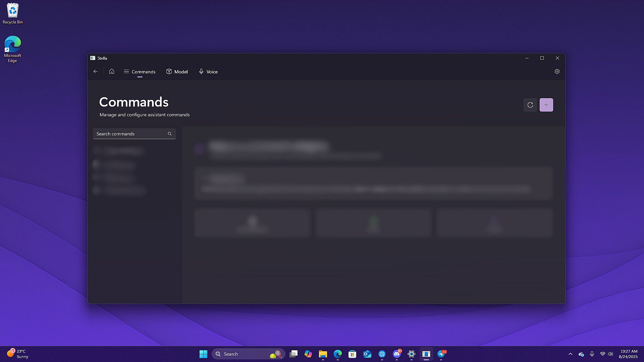Click the search magnifier icon in commands box
Image resolution: width=644 pixels, height=362 pixels.
pos(170,134)
